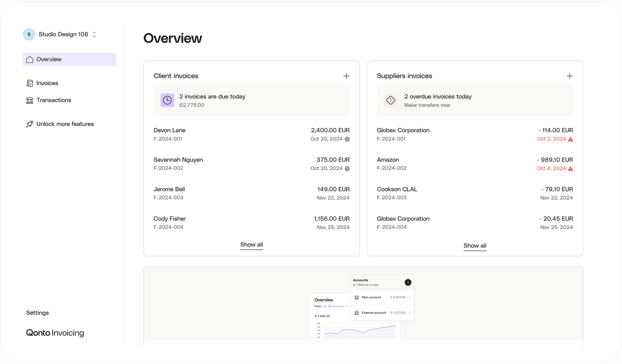This screenshot has width=622, height=364.
Task: Click the purple clock icon for due invoices
Action: click(167, 100)
